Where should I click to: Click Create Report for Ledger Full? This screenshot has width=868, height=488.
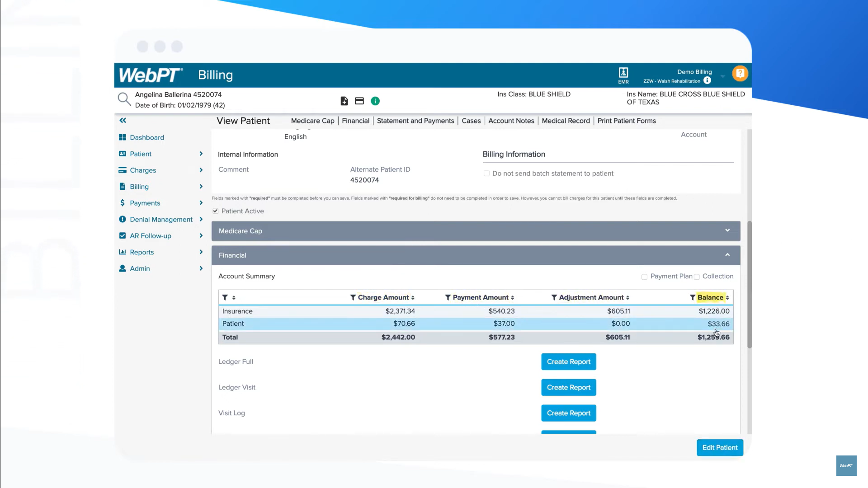(568, 362)
